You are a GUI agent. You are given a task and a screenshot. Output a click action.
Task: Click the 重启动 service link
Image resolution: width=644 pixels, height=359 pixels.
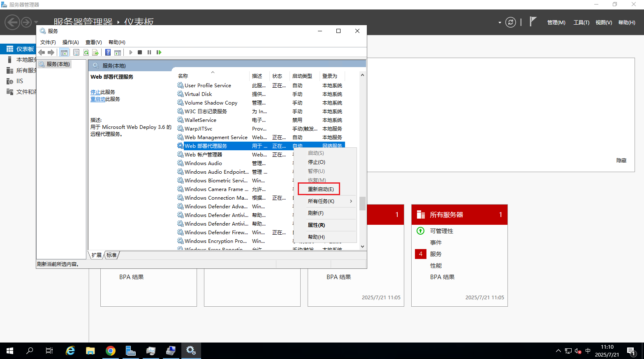point(98,99)
